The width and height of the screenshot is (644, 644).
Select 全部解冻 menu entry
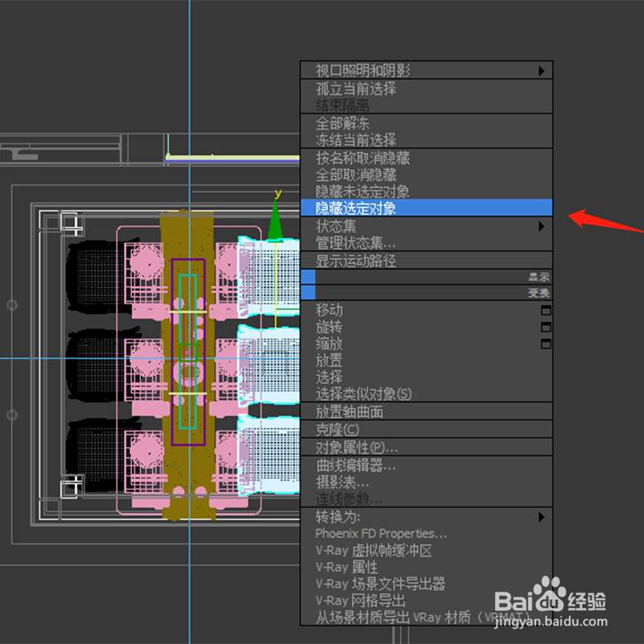pos(427,123)
